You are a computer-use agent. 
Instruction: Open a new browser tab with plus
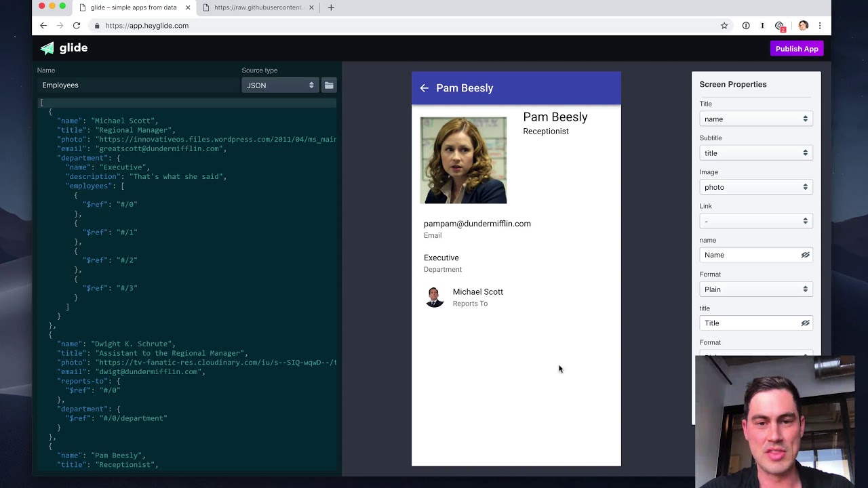331,7
